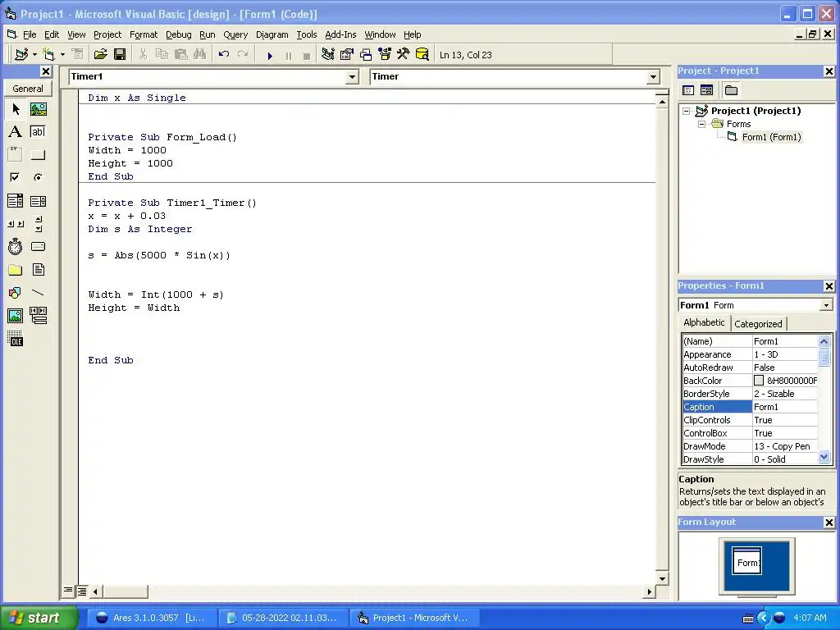Open the Timer1 object dropdown
840x630 pixels.
coord(352,76)
